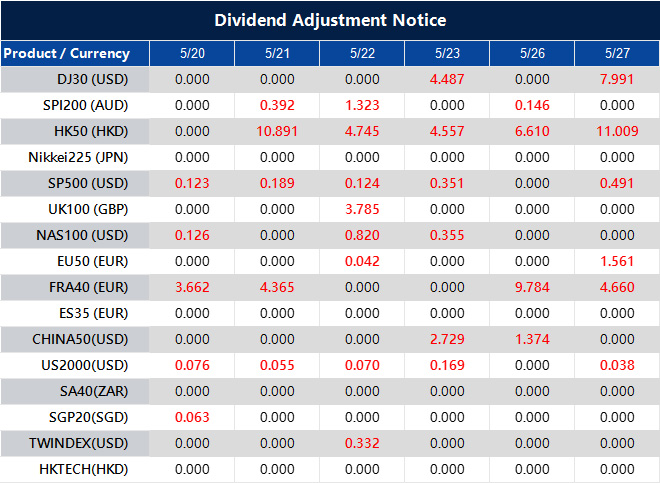Select the CHINA50 value 2.729
The image size is (660, 483).
tap(447, 339)
